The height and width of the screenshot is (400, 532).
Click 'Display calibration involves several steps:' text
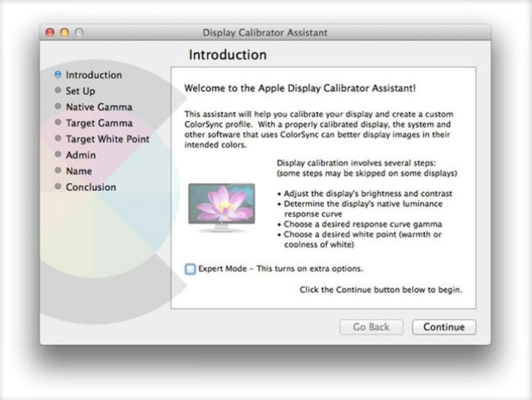point(356,163)
